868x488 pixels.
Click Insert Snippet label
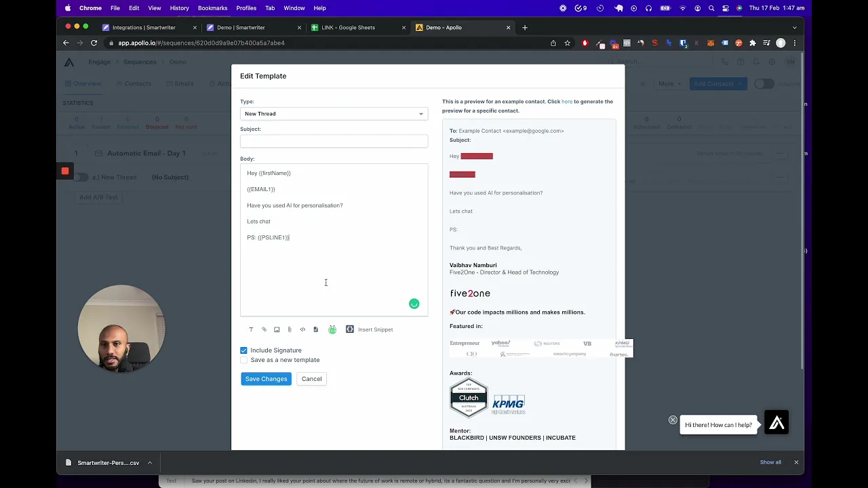(x=375, y=329)
